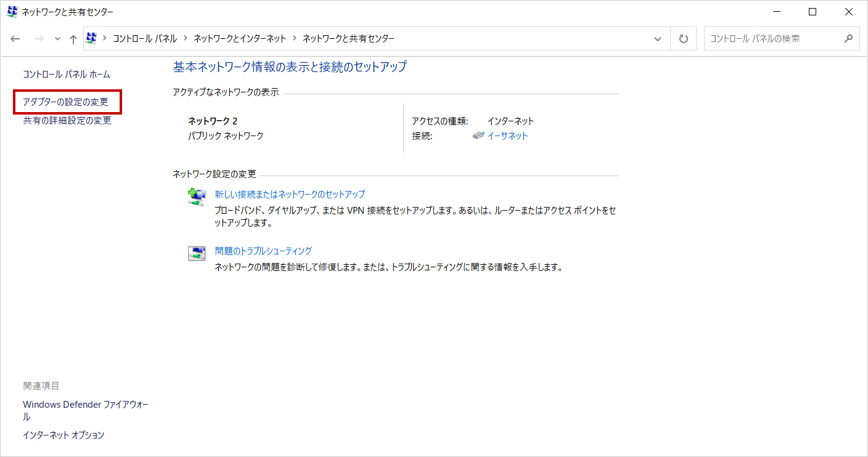Maximize the ネットワークと共有センター window

(x=813, y=12)
